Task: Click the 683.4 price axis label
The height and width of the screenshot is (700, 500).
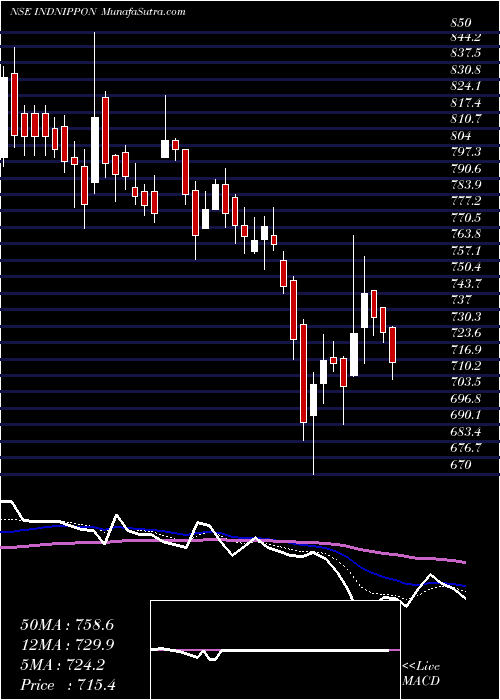Action: (466, 432)
